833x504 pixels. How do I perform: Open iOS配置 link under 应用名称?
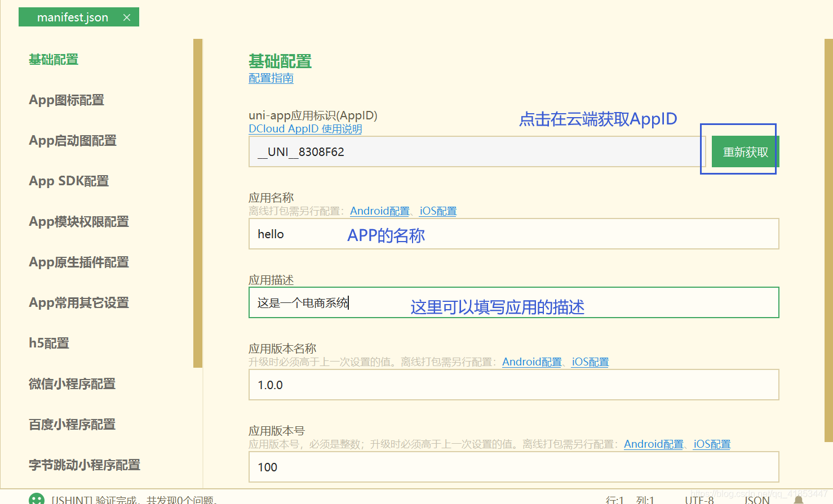438,211
